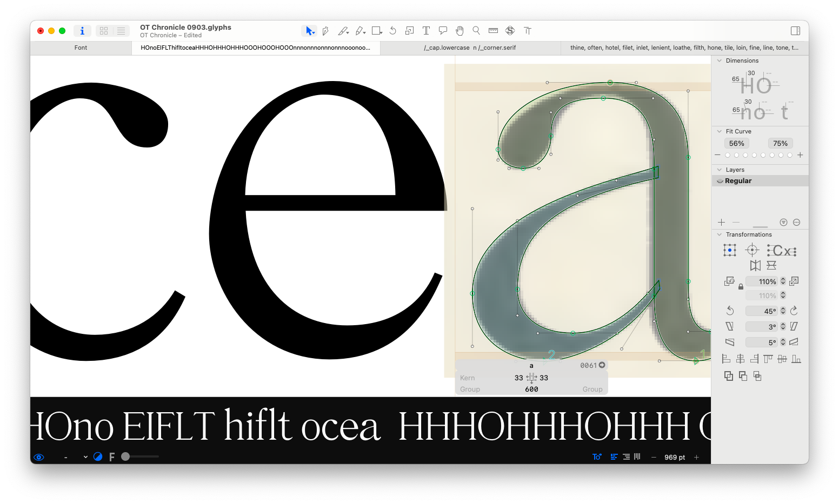Toggle black/white inverted preview button

click(x=98, y=457)
